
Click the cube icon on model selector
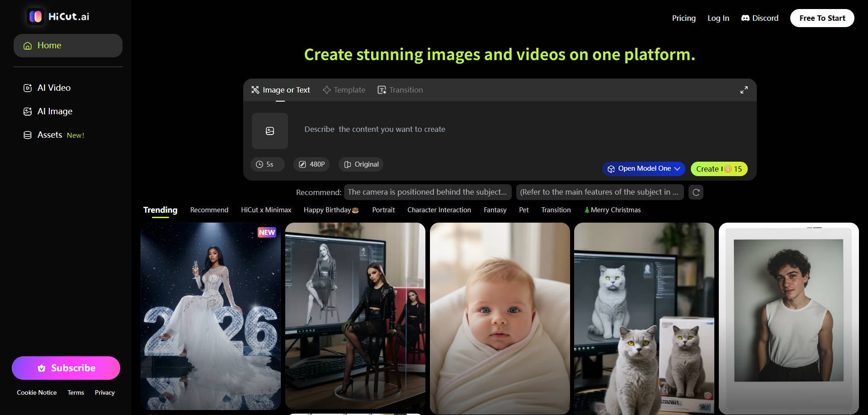(611, 169)
